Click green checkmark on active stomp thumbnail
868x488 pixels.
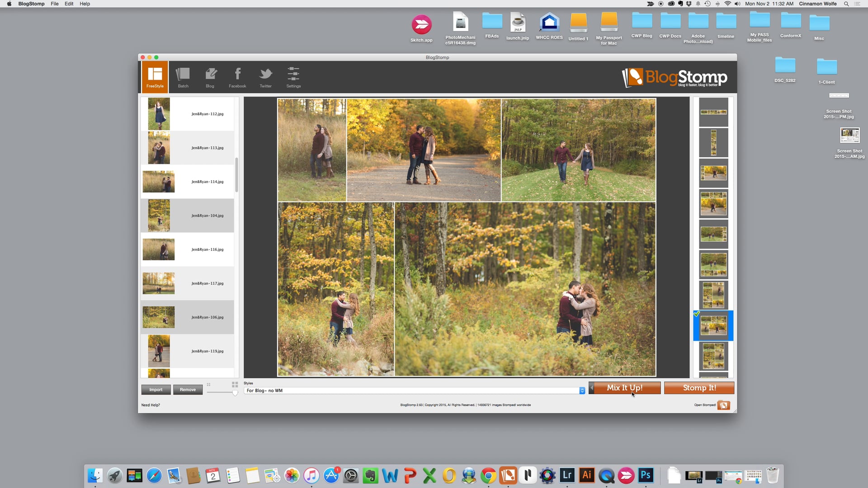[697, 313]
